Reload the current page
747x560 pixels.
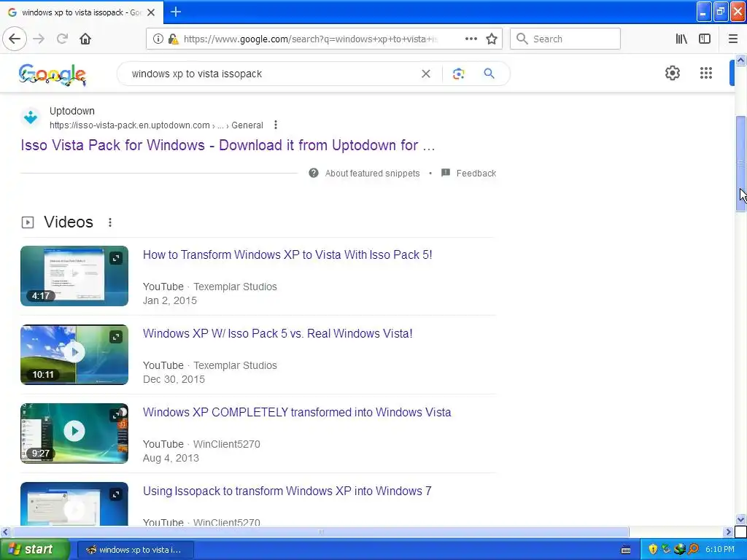tap(62, 39)
